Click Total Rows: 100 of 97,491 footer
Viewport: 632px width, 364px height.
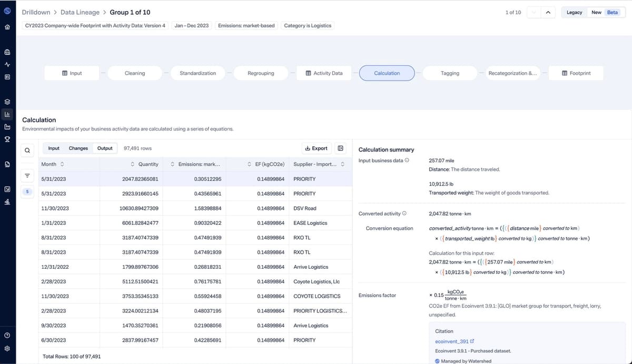72,357
